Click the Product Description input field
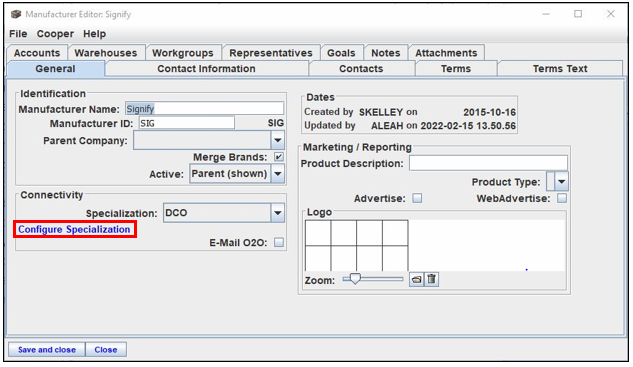Image resolution: width=633 pixels, height=367 pixels. tap(488, 164)
